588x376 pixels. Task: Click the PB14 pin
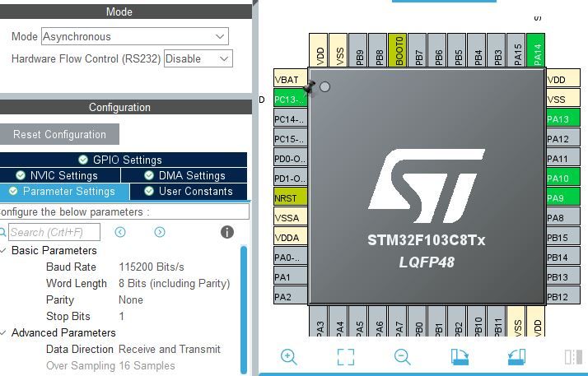[x=563, y=258]
